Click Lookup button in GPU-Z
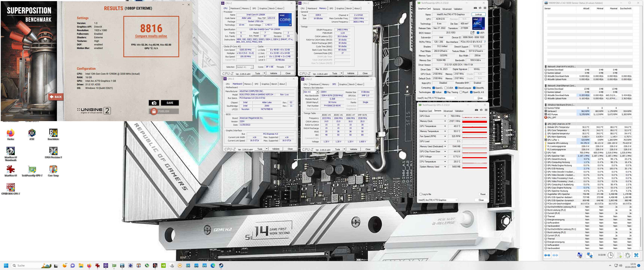The width and height of the screenshot is (644, 270). pos(478,14)
